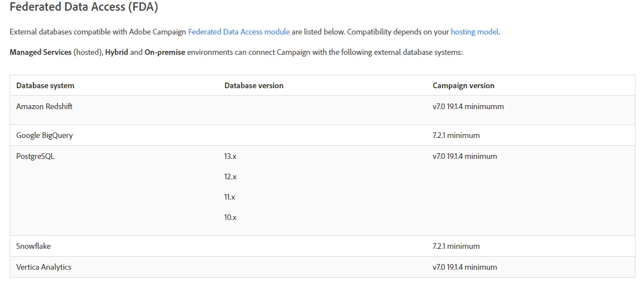Click the Database system column header
The height and width of the screenshot is (285, 644).
(x=45, y=85)
